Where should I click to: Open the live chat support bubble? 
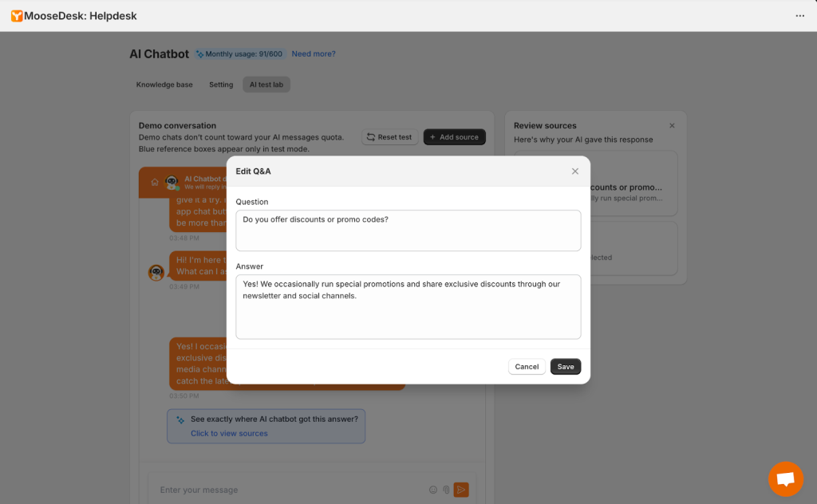[785, 478]
